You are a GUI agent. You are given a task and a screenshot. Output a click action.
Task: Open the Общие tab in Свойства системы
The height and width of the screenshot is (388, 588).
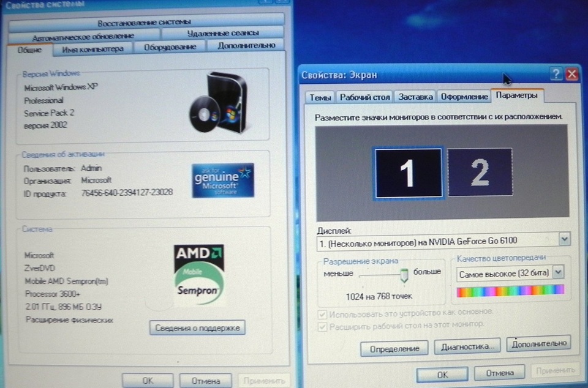tap(29, 50)
